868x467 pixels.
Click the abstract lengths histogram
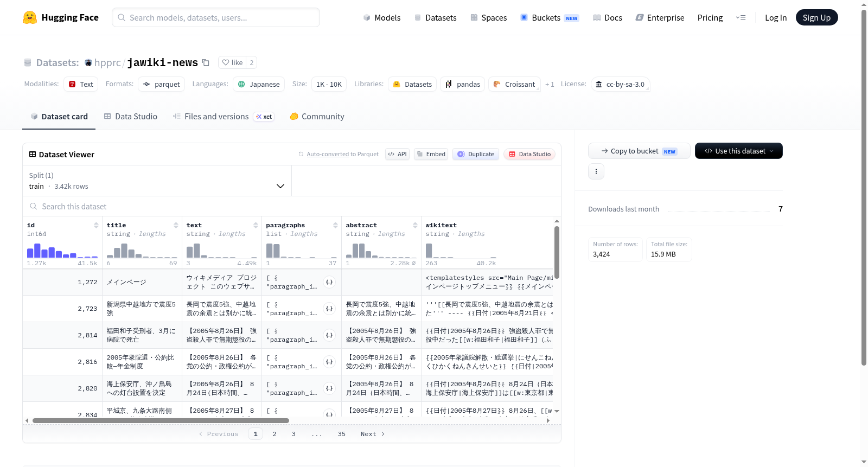tap(381, 250)
